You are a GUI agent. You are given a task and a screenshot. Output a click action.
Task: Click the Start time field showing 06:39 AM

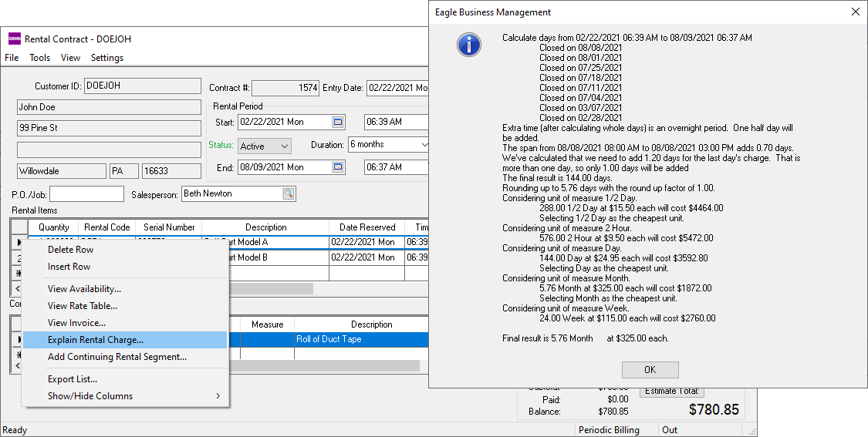click(395, 122)
